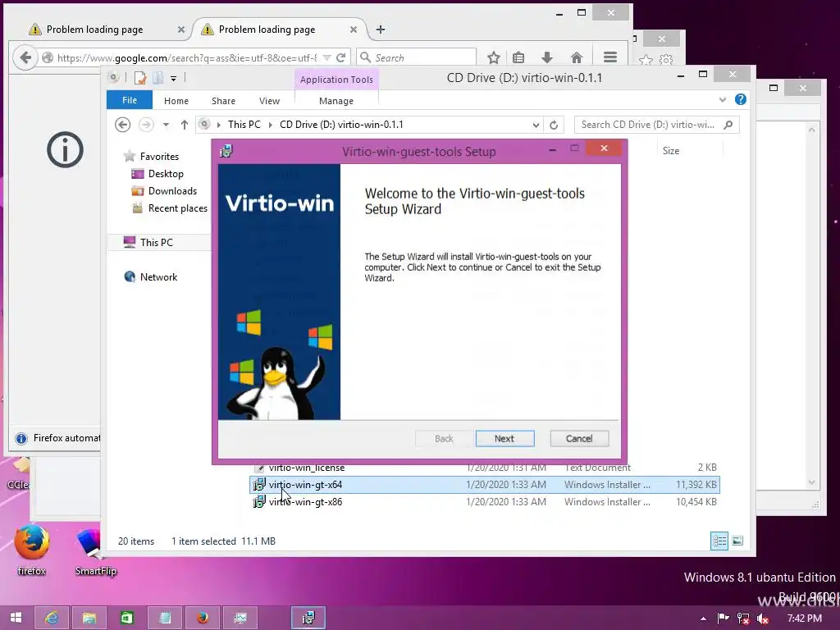The height and width of the screenshot is (630, 840).
Task: Open the Share ribbon tab
Action: pyautogui.click(x=223, y=101)
